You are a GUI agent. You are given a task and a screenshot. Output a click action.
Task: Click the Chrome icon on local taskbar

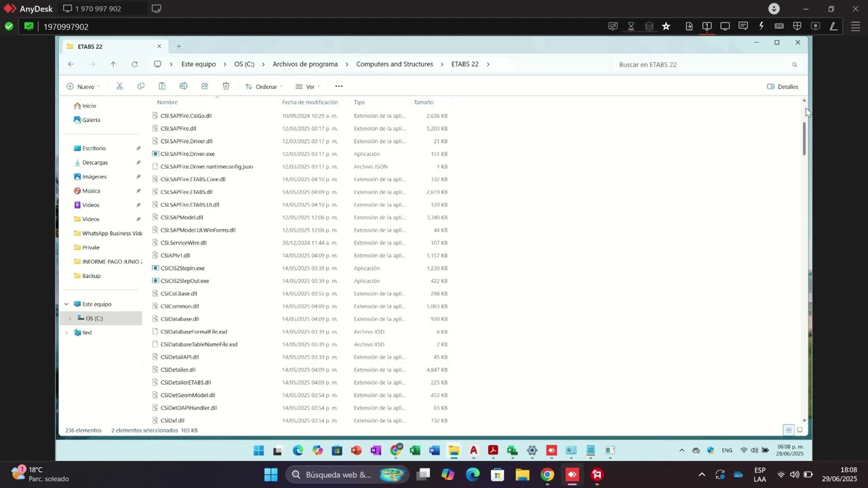547,474
